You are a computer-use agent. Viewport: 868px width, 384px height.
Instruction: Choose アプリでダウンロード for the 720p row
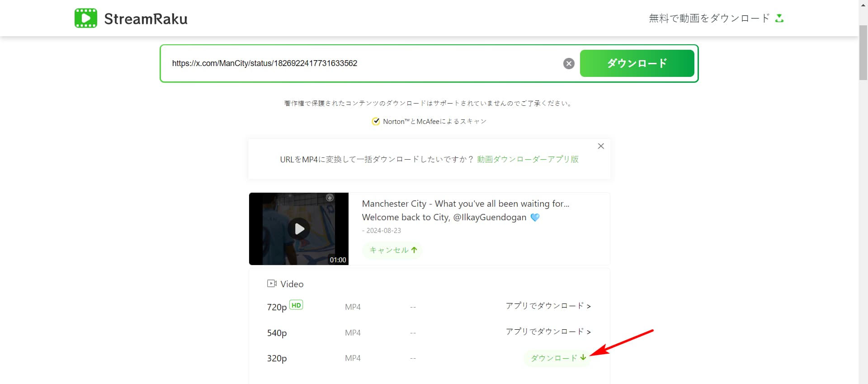[548, 306]
